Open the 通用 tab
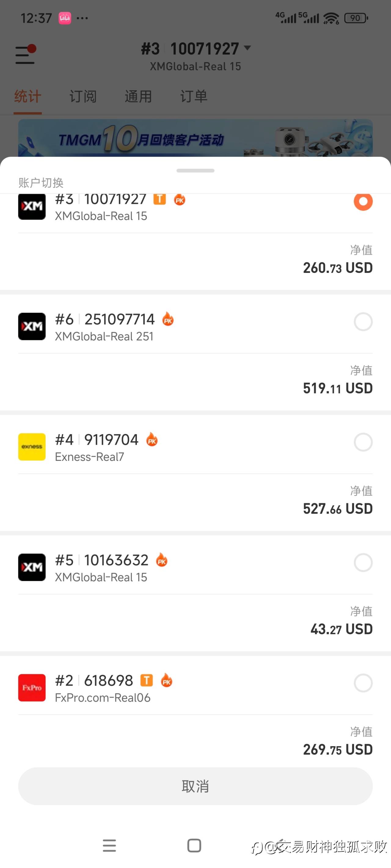This screenshot has width=391, height=868. (x=138, y=97)
